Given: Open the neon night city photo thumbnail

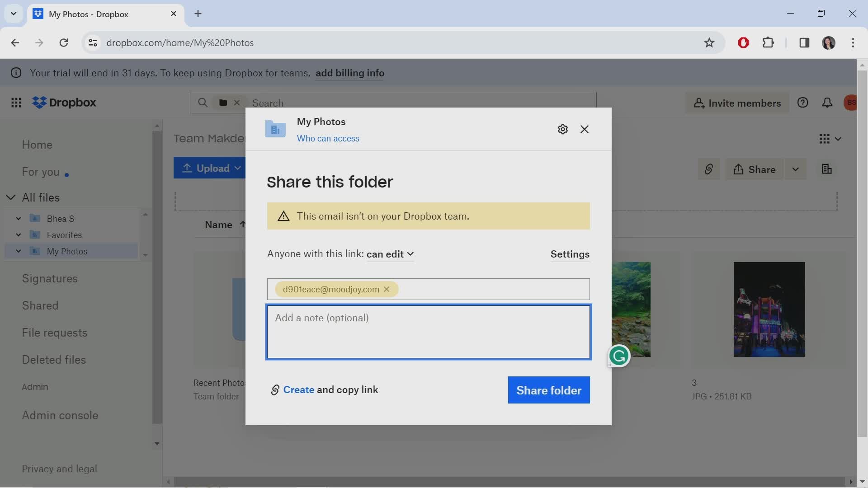Looking at the screenshot, I should [769, 310].
